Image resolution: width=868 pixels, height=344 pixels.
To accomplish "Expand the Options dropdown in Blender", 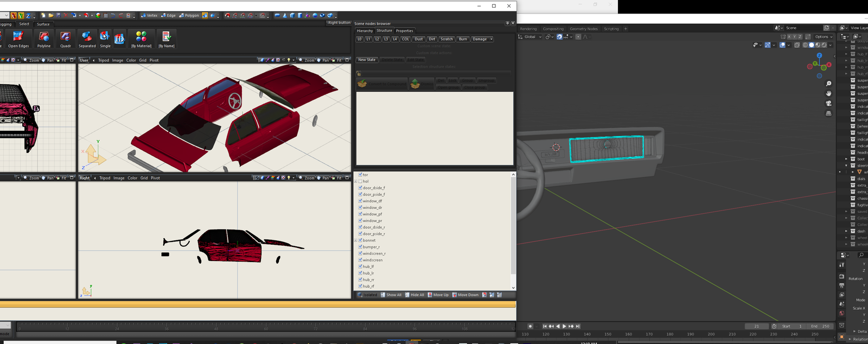I will click(824, 37).
